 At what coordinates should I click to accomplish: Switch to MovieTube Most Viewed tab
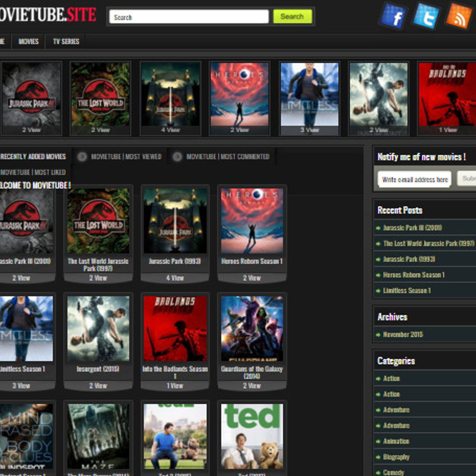coord(126,157)
